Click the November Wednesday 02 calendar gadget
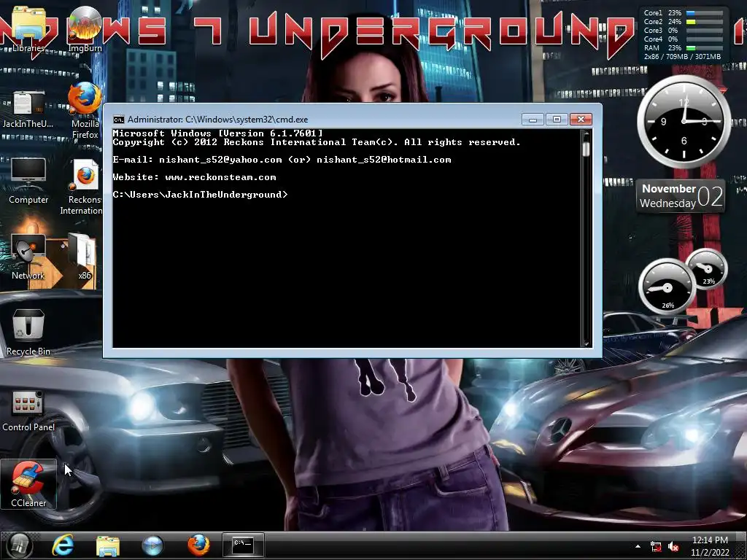Screen dimensions: 747x560 [x=681, y=195]
